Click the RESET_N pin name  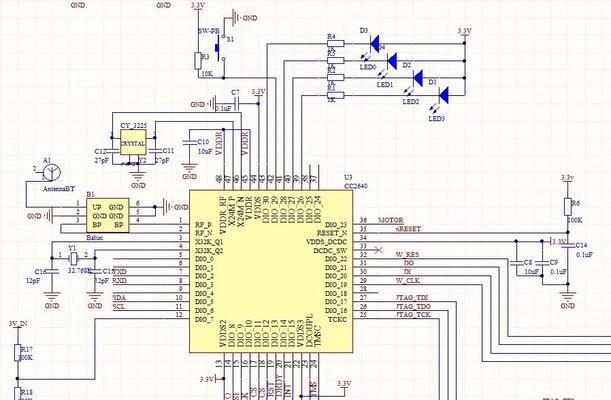click(x=332, y=233)
